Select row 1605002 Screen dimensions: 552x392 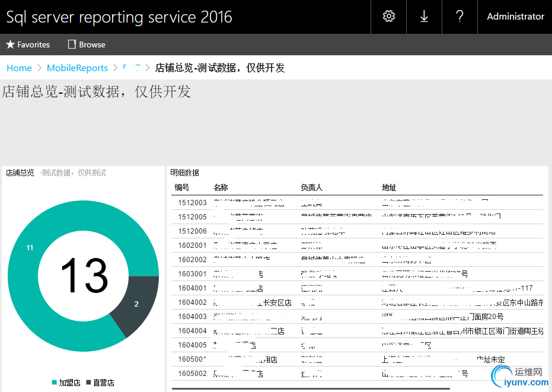357,374
